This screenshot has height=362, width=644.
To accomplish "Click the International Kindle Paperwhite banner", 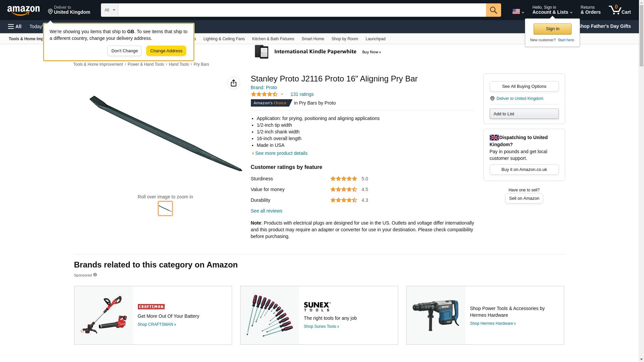I will 318,52.
